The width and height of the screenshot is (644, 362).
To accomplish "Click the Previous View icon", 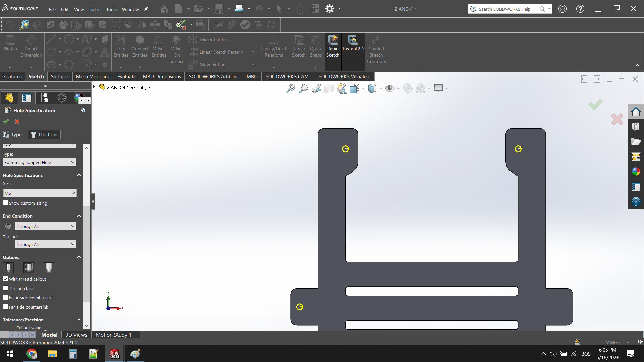I will point(316,88).
